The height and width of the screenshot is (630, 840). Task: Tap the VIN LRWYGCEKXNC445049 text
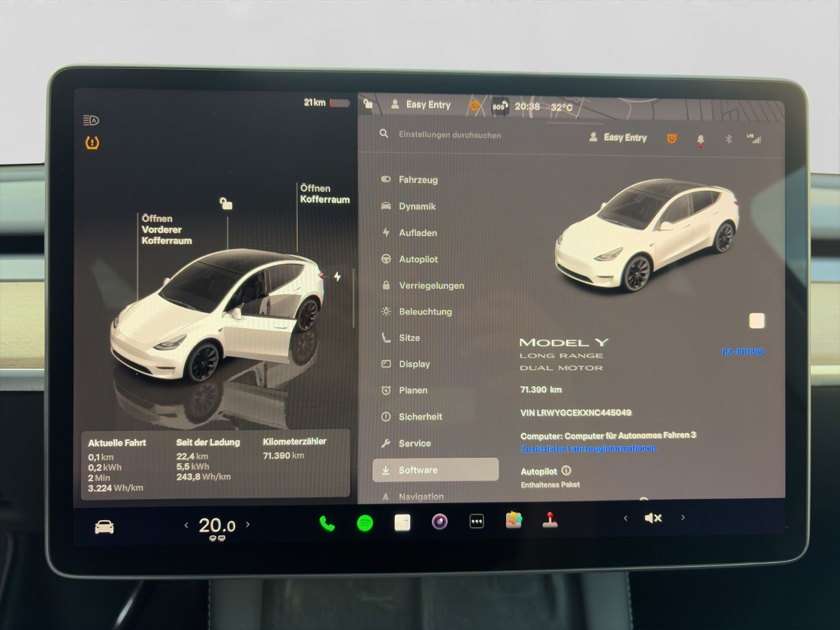575,413
